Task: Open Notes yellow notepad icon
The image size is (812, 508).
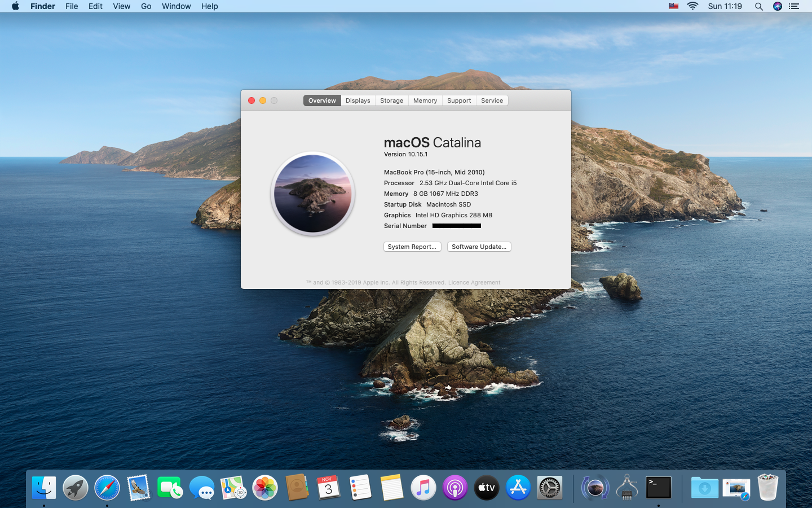Action: pyautogui.click(x=391, y=488)
